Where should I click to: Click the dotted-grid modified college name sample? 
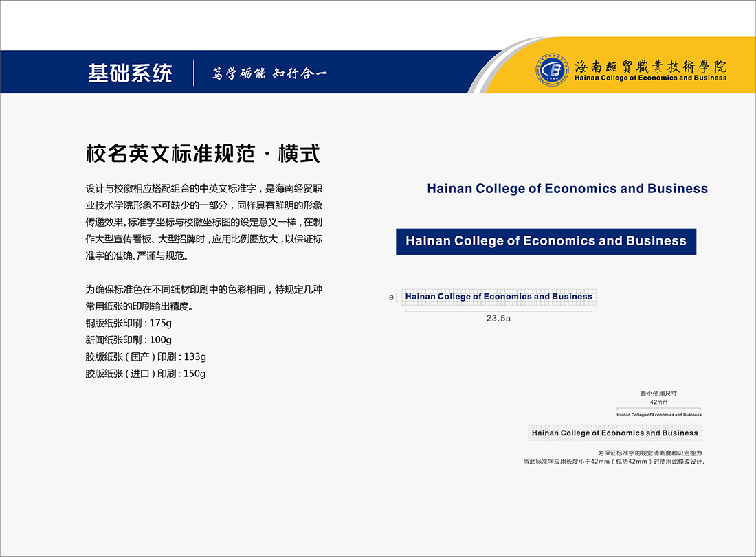(x=614, y=433)
